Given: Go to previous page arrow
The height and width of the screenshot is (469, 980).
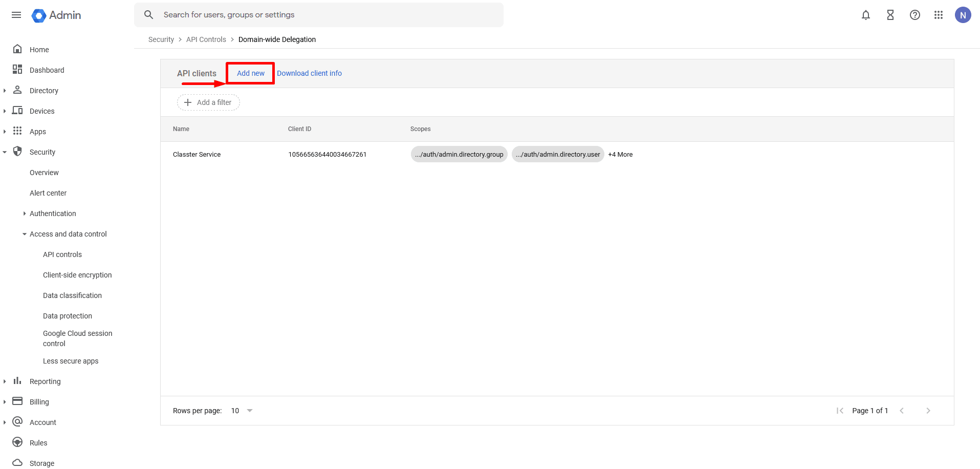Looking at the screenshot, I should (x=902, y=411).
